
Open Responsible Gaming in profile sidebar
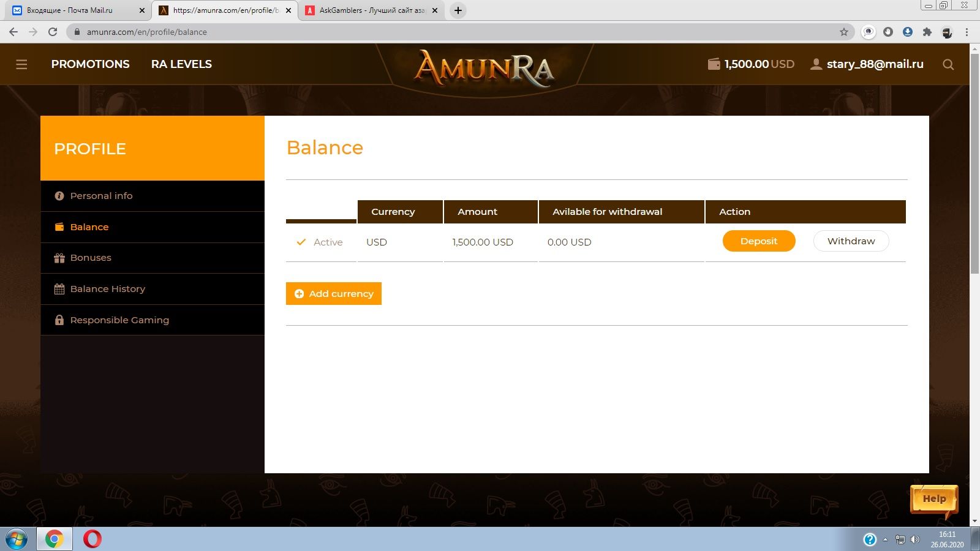(x=153, y=320)
